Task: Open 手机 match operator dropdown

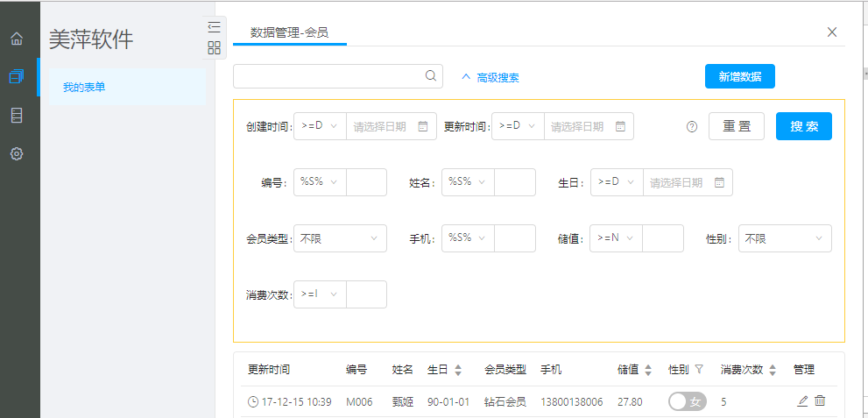Action: [468, 238]
